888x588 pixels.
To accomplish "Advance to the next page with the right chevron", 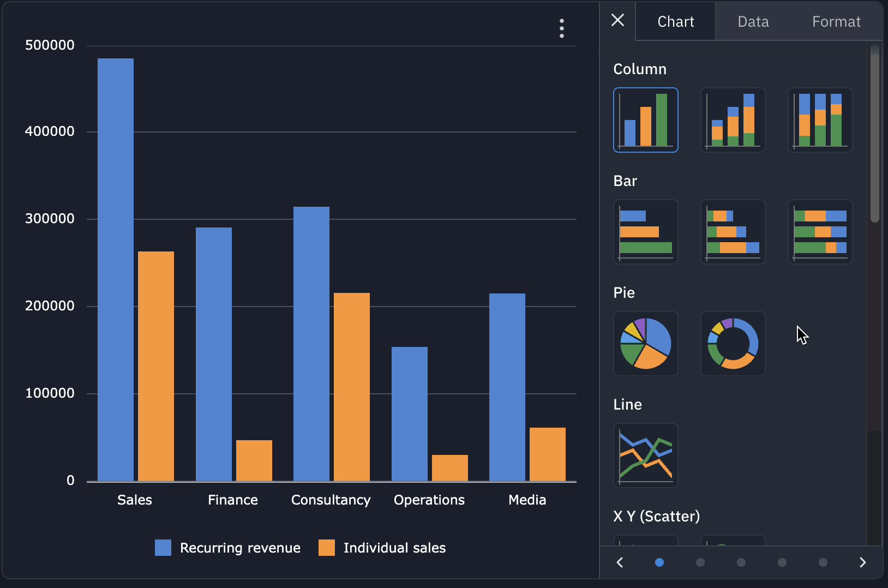I will tap(863, 562).
